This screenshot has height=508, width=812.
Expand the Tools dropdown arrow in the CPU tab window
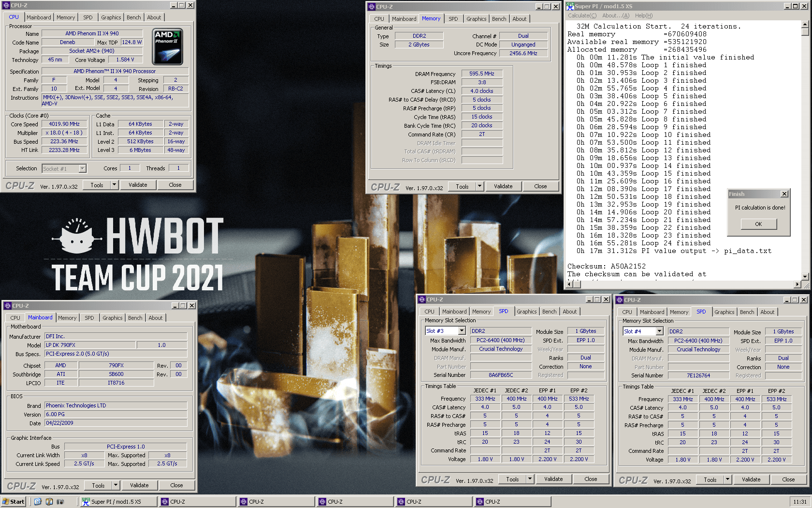click(x=114, y=185)
